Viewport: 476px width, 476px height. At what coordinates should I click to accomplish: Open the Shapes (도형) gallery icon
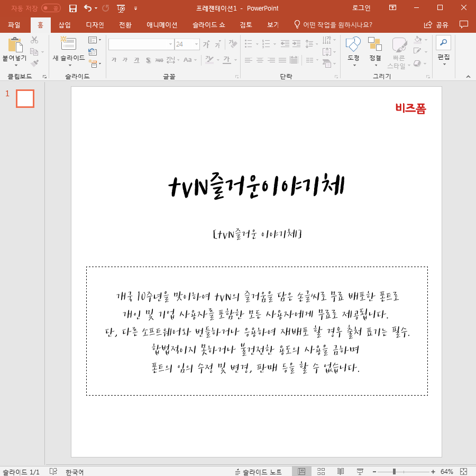point(353,43)
